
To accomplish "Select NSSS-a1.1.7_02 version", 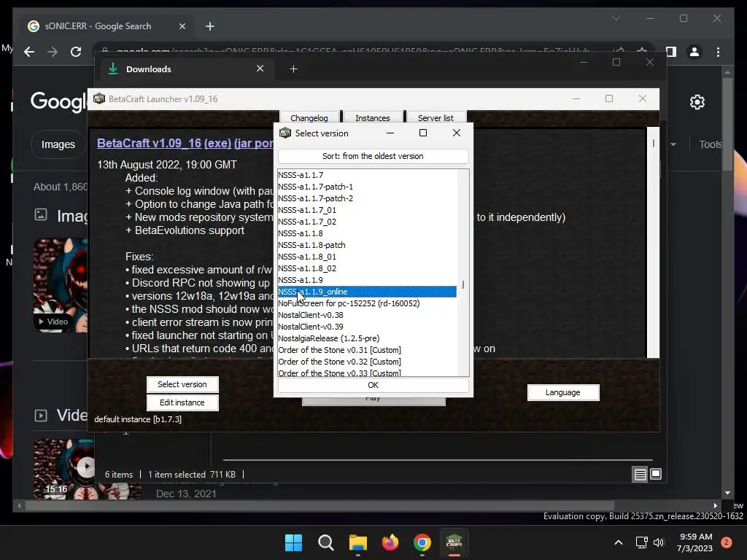I will point(367,222).
